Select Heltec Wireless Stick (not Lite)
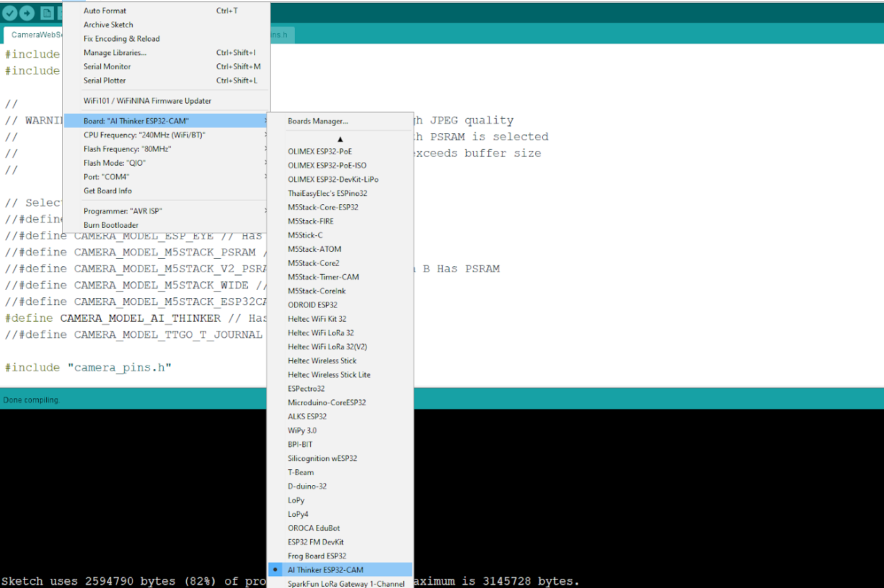Viewport: 884px width, 588px height. [x=340, y=360]
